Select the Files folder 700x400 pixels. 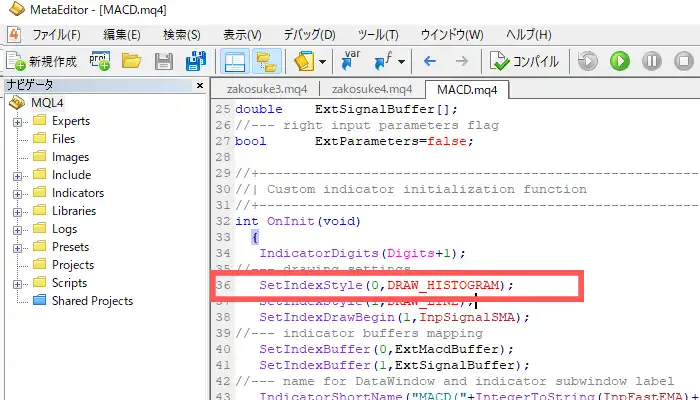63,139
